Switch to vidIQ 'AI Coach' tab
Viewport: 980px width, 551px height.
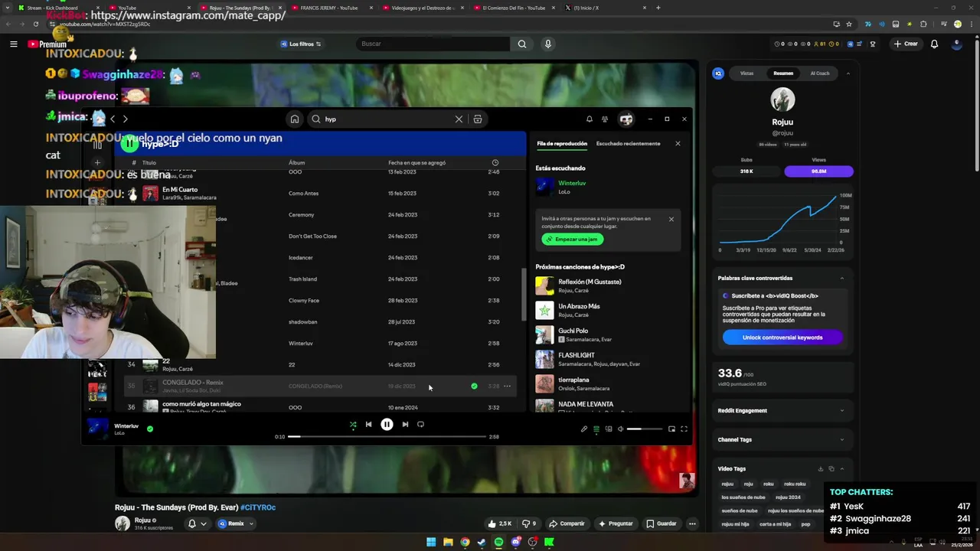(x=820, y=73)
